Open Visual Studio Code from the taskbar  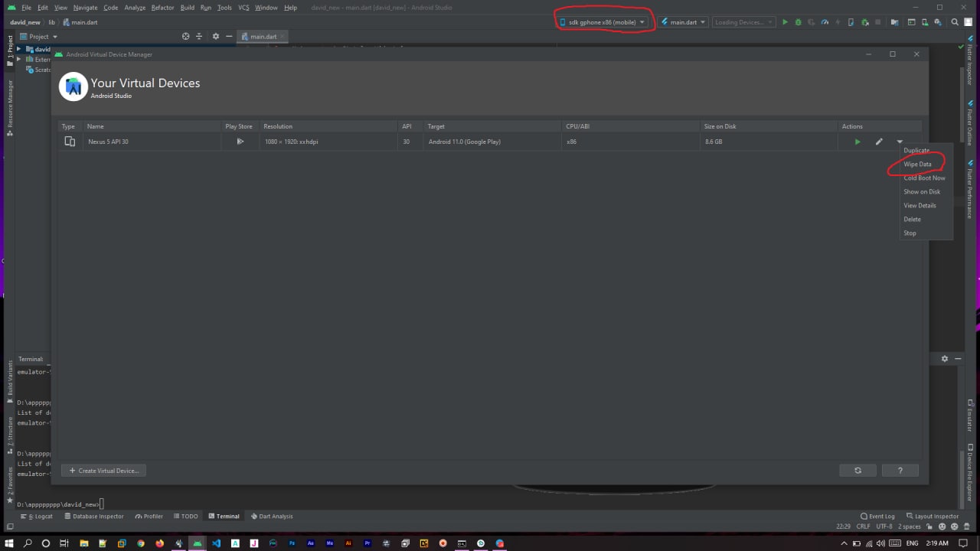tap(216, 543)
